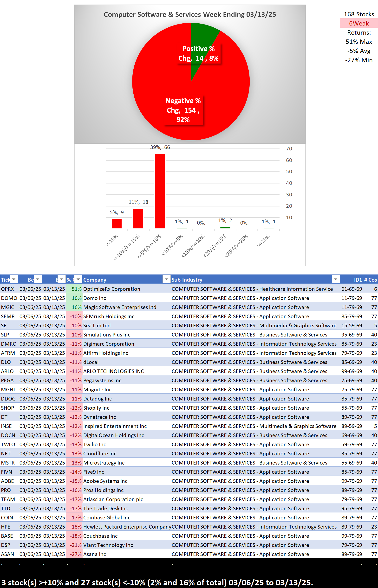Select the FIVN ticker cell
This screenshot has height=588, width=378.
click(9, 472)
